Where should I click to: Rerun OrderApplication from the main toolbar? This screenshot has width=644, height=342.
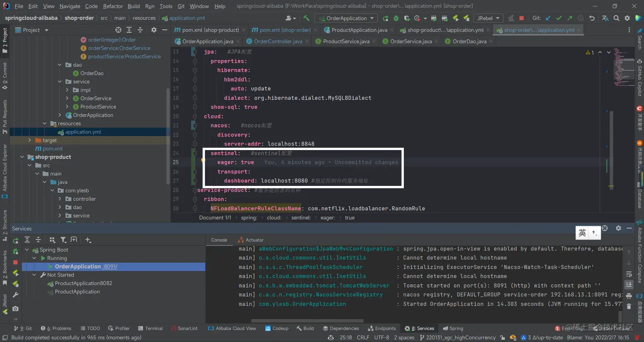(x=385, y=18)
